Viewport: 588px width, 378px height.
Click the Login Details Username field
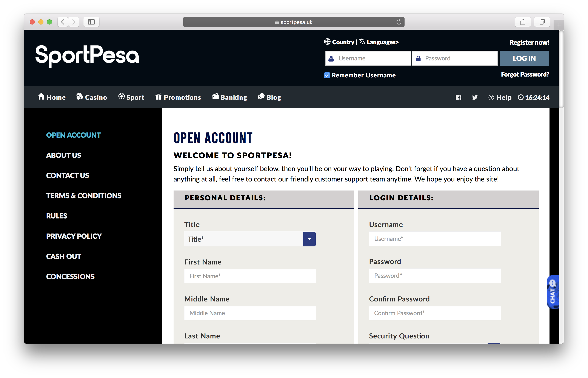[435, 239]
